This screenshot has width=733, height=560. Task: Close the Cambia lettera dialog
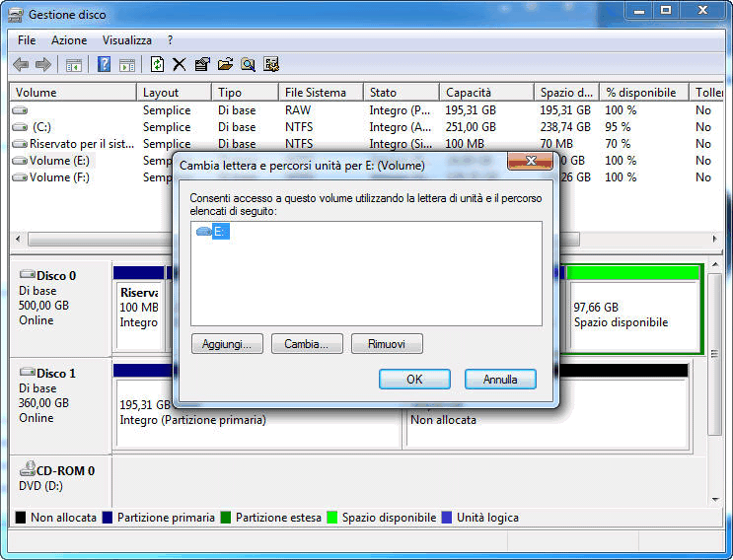pos(530,161)
